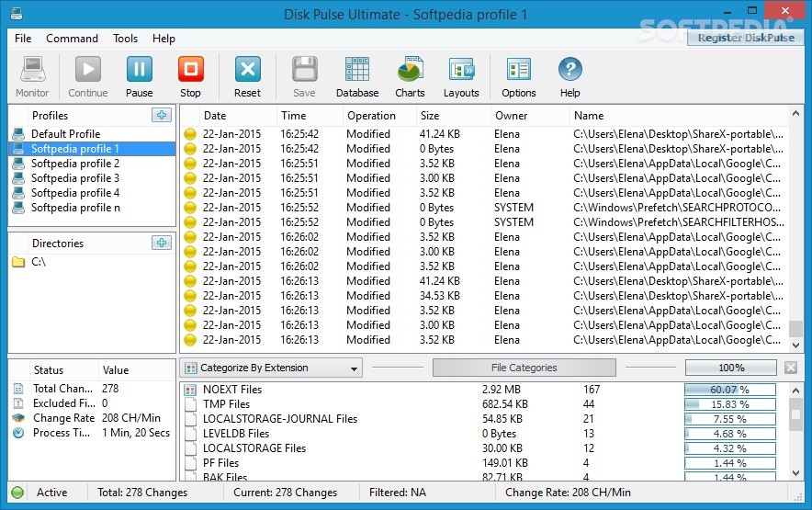This screenshot has width=812, height=510.
Task: Click the Total Changes status icon
Action: (18, 389)
